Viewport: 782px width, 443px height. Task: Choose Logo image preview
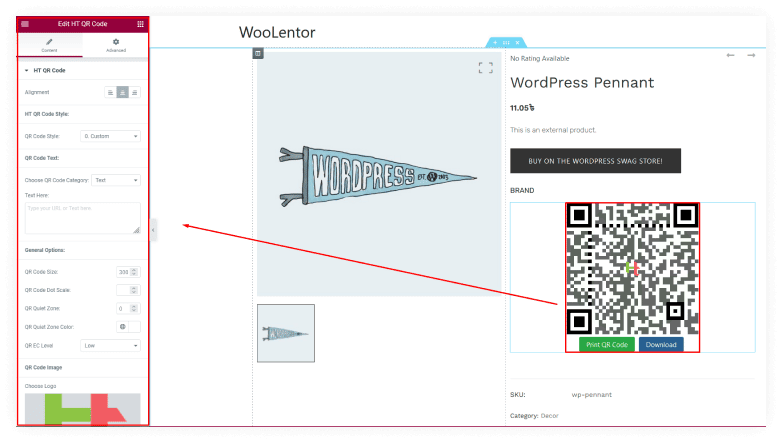[x=83, y=409]
